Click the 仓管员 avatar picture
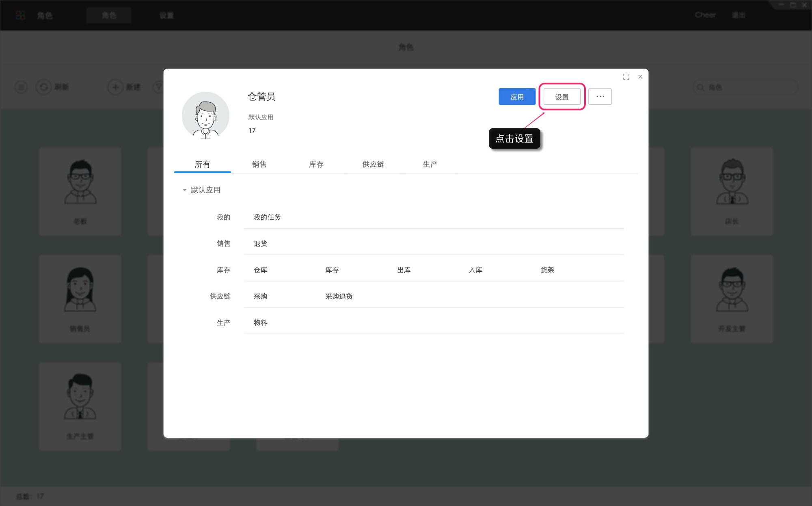The height and width of the screenshot is (506, 812). (x=205, y=115)
